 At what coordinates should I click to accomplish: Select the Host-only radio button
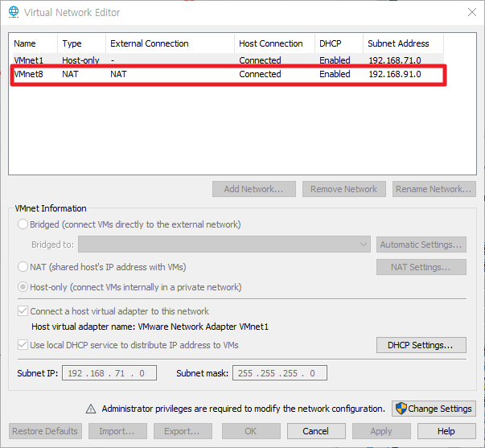23,287
